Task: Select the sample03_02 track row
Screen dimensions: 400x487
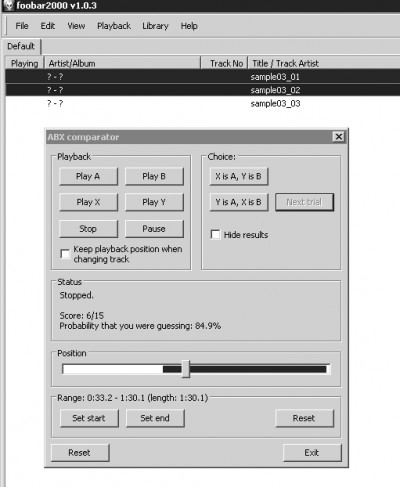Action: pyautogui.click(x=203, y=90)
